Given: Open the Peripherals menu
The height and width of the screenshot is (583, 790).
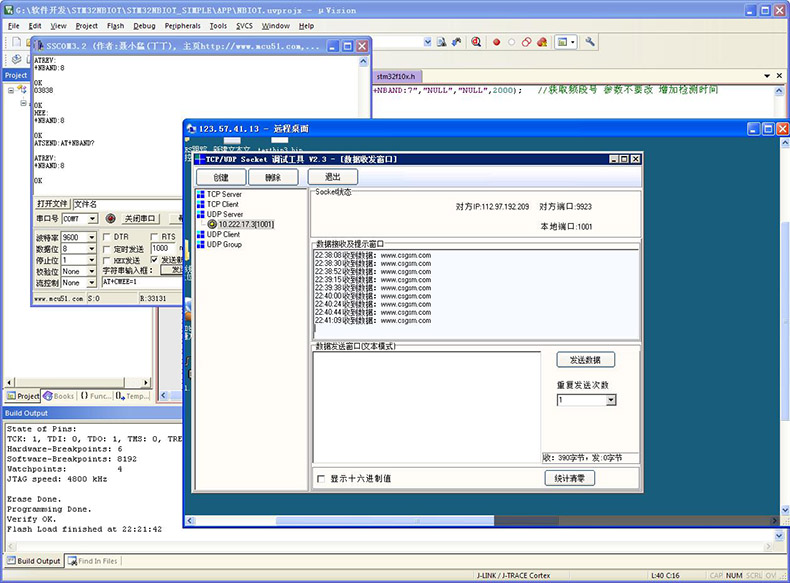Looking at the screenshot, I should 182,26.
